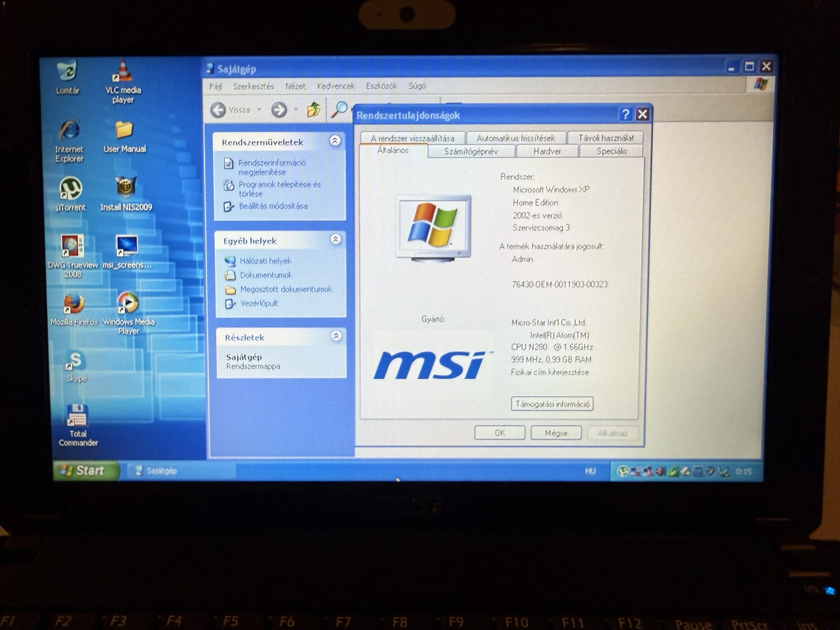Switch to Automatikus frissítések tab

(x=516, y=138)
